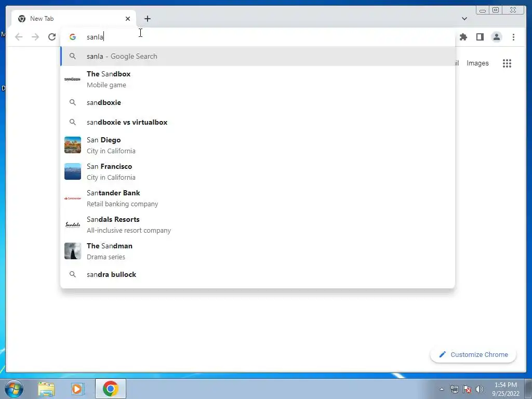Select Santander Bank suggestion
532x399 pixels.
[258, 198]
